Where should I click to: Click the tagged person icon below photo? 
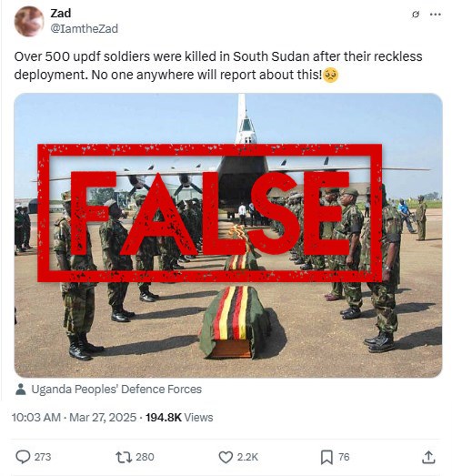click(21, 390)
